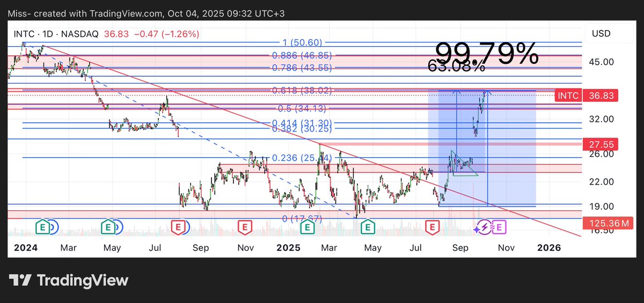Select the 1 (50.60) Fibonacci level label
Viewport: 644px width, 303px height.
point(302,43)
